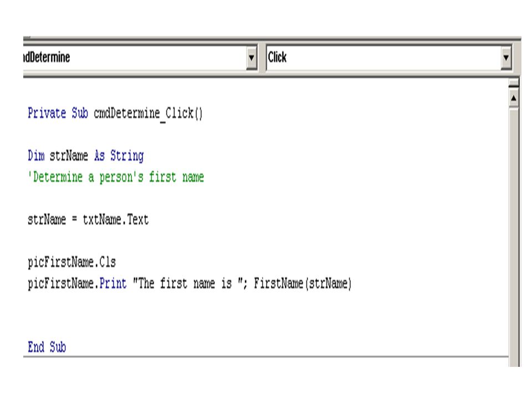The height and width of the screenshot is (399, 532).
Task: Click the 'End Sub' line
Action: tap(47, 347)
